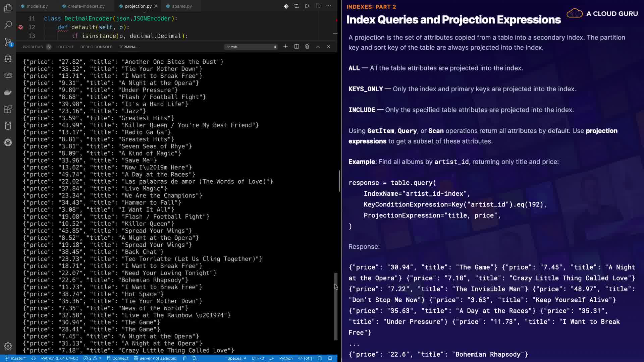Open the Explorer view in activity bar
Viewport: 644px width, 362px height.
point(8,8)
